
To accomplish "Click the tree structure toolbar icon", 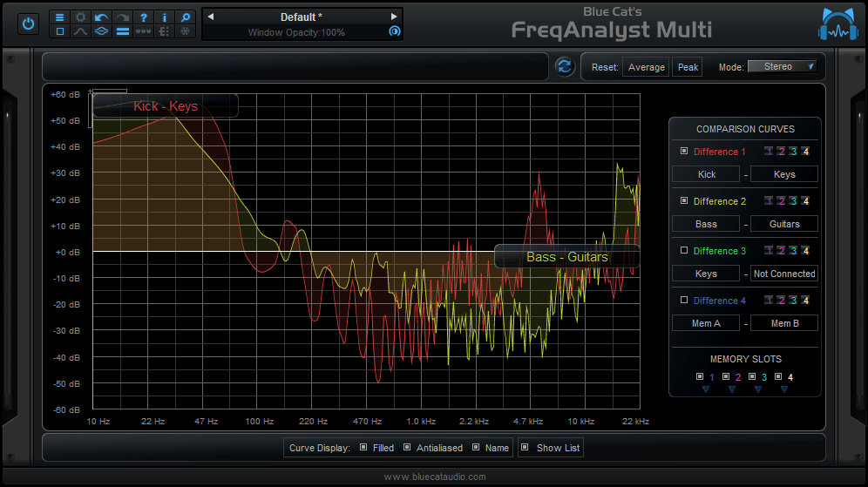I will [x=165, y=31].
